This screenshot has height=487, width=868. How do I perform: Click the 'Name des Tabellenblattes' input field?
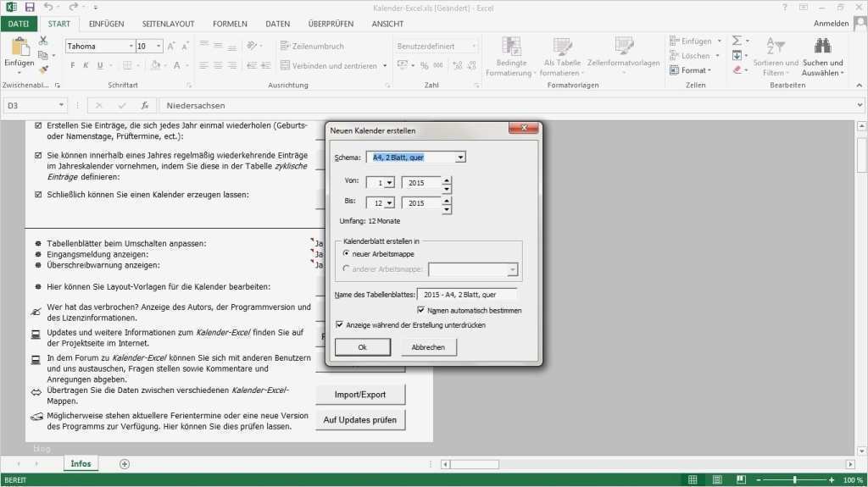click(x=467, y=295)
